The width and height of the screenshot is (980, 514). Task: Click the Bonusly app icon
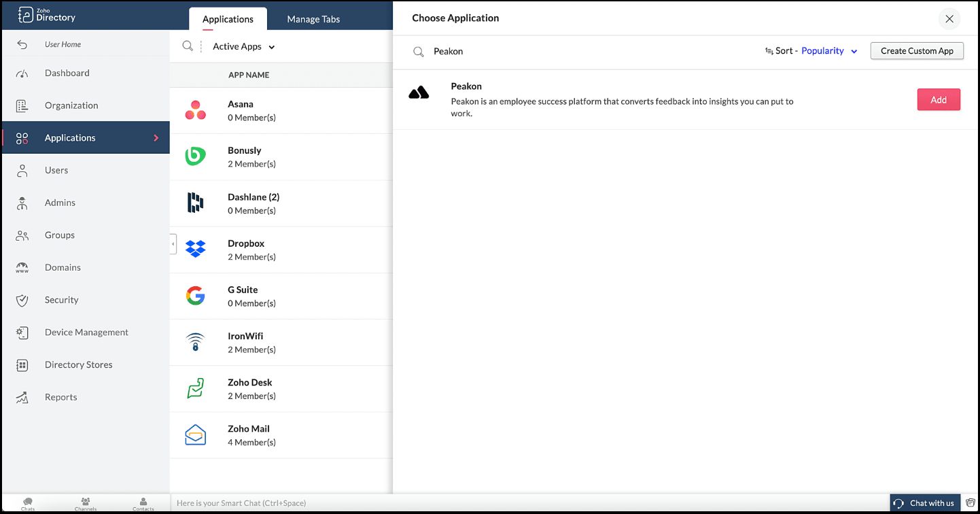(x=196, y=156)
